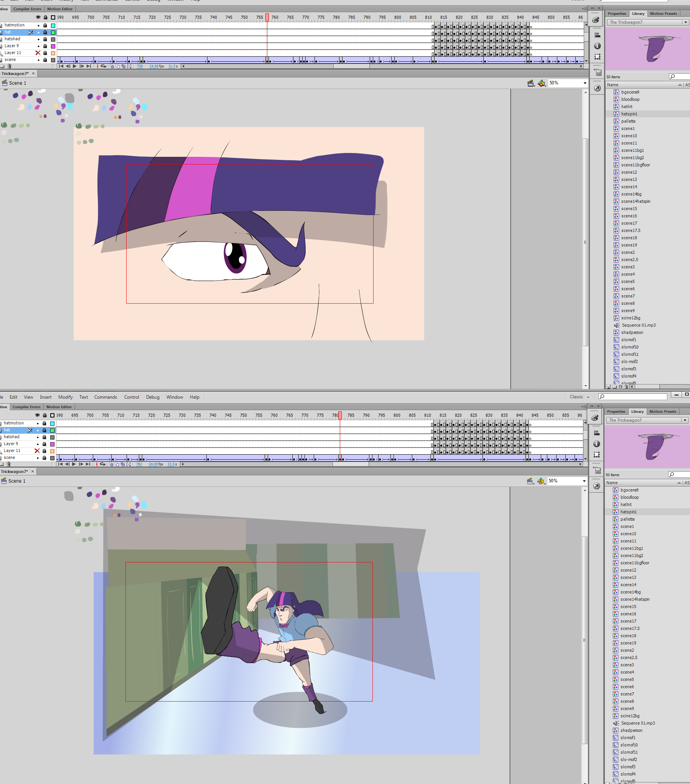Screen dimensions: 690x784
Task: Toggle Onion Skin in the upper timeline
Action: point(112,66)
